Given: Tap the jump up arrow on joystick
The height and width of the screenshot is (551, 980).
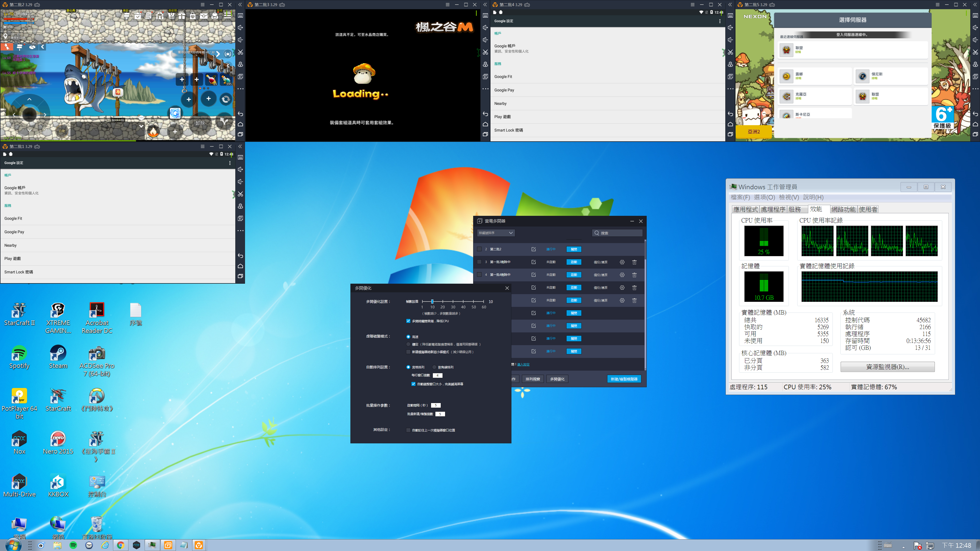Looking at the screenshot, I should coord(29,99).
